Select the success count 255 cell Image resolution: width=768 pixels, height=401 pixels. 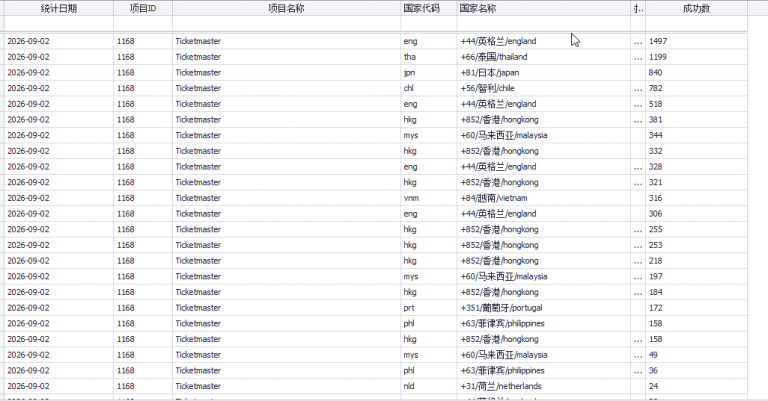pyautogui.click(x=696, y=229)
